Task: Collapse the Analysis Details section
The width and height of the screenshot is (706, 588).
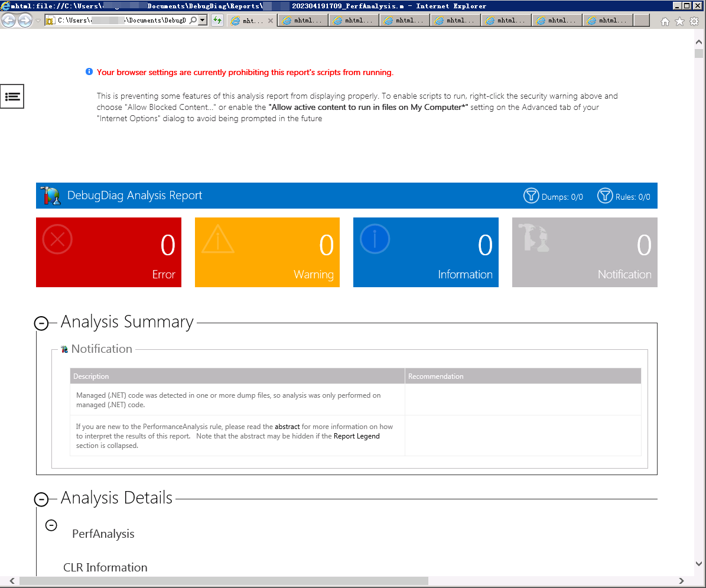Action: (x=41, y=499)
